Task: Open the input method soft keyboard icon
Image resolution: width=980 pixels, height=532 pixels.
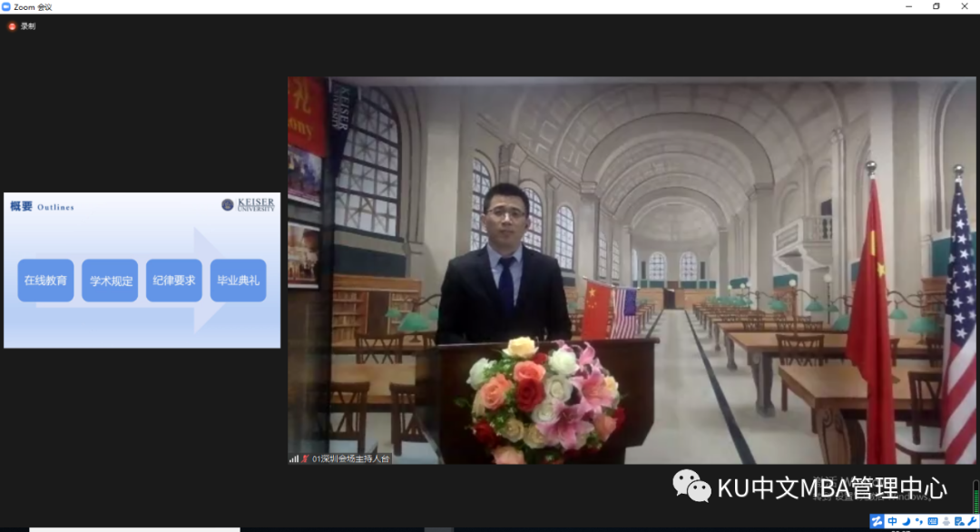Action: (x=933, y=521)
